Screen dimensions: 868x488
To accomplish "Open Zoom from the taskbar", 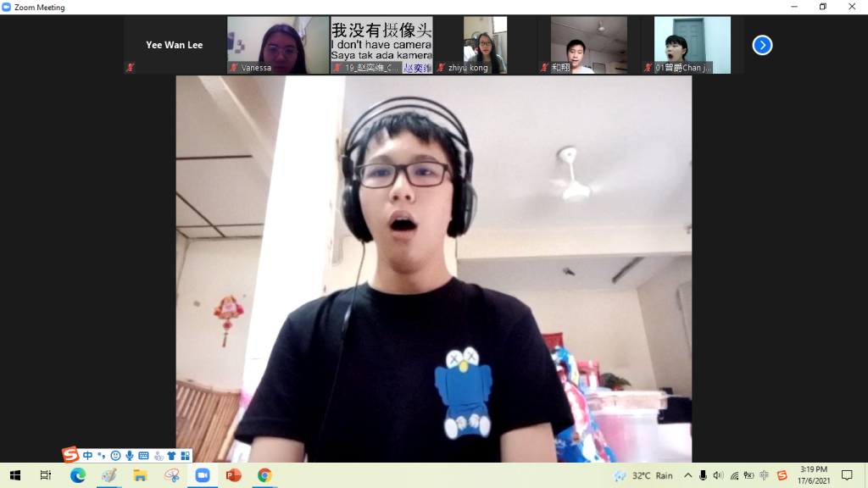I will point(203,475).
